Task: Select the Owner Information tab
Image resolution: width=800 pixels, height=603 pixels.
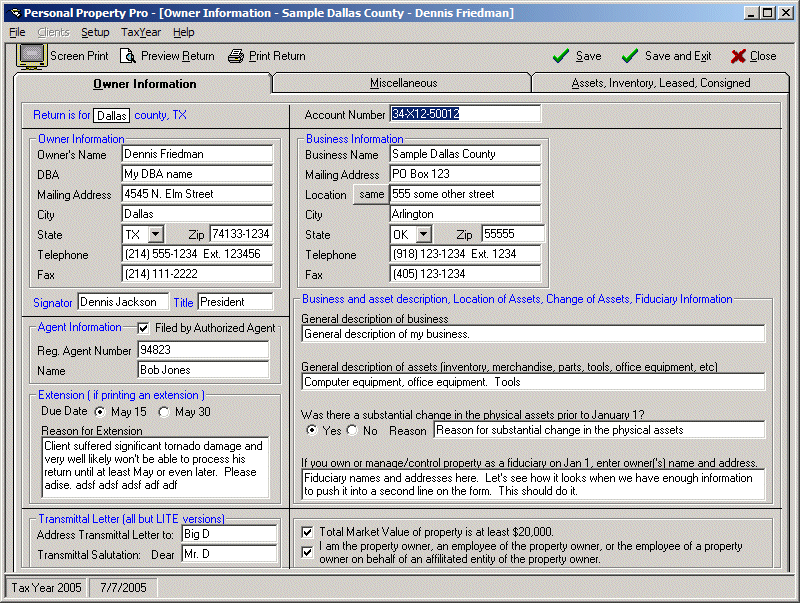Action: click(x=144, y=84)
